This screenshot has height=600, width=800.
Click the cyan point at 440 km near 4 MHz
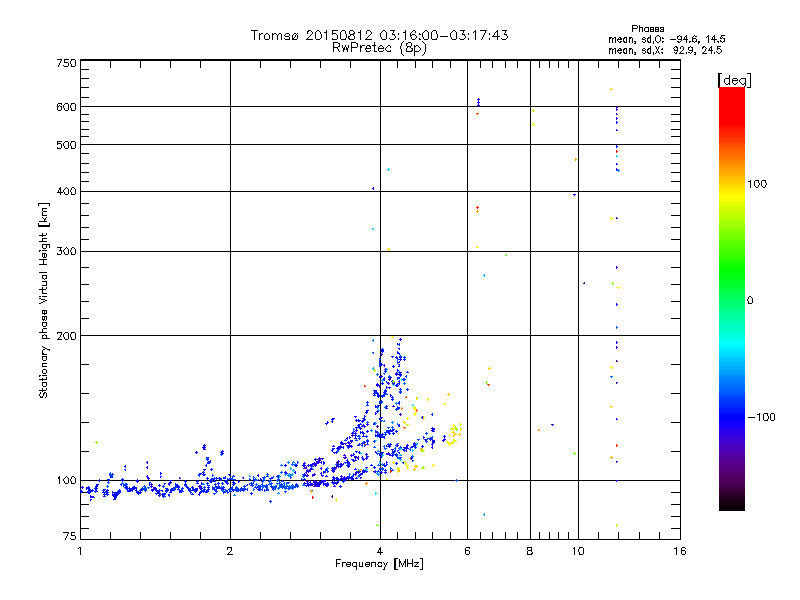(388, 169)
